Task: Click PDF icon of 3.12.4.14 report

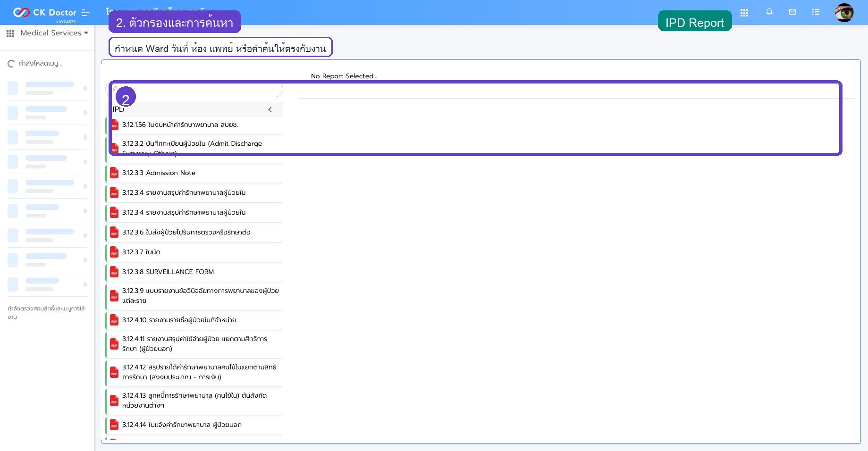Action: coord(114,425)
